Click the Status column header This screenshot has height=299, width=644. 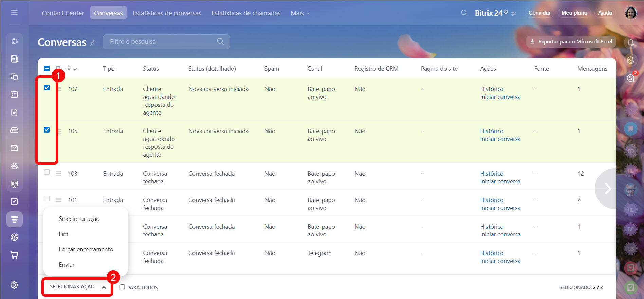click(151, 69)
